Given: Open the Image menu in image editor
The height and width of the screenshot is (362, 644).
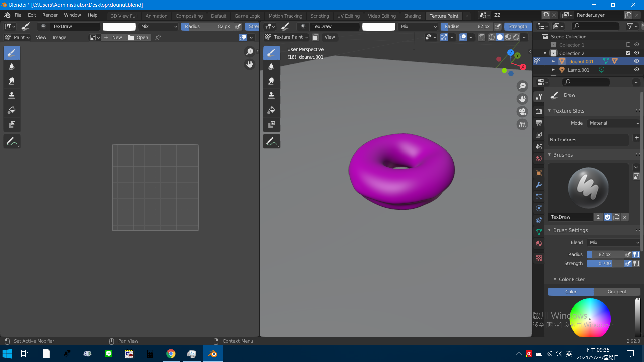Looking at the screenshot, I should [59, 37].
